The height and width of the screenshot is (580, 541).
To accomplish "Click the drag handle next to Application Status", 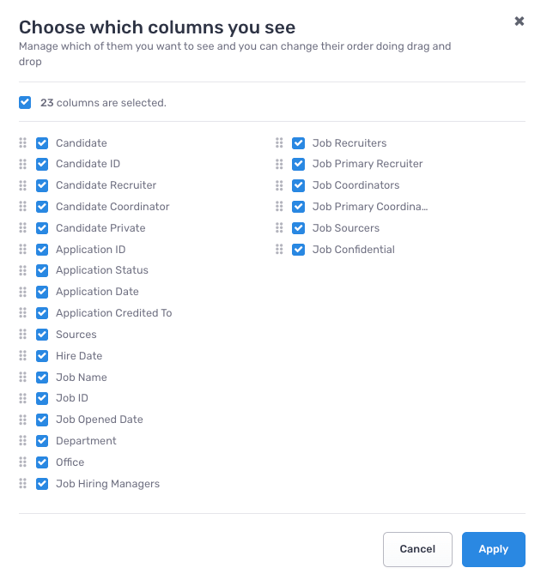I will coord(23,270).
